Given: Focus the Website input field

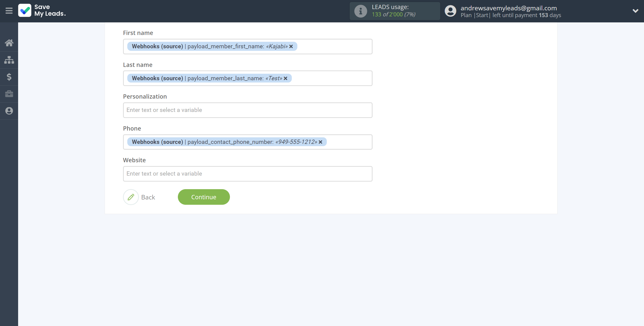Looking at the screenshot, I should tap(248, 174).
